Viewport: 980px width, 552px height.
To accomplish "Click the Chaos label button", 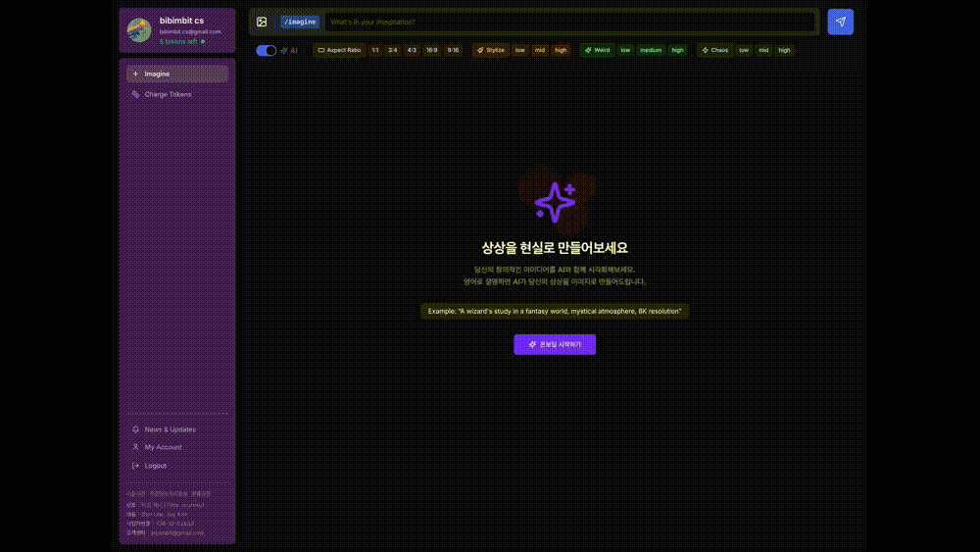I will coord(715,50).
